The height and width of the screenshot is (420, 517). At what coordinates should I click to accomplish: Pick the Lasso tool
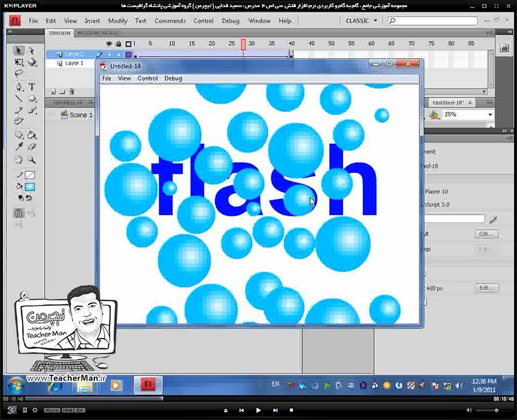(19, 73)
